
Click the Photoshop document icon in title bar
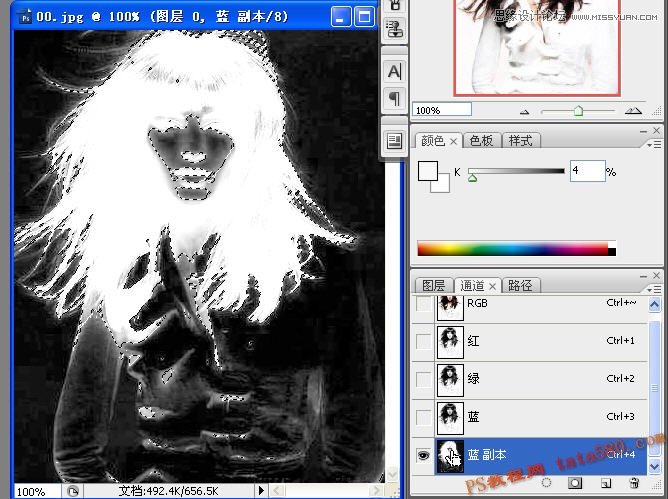pyautogui.click(x=26, y=17)
